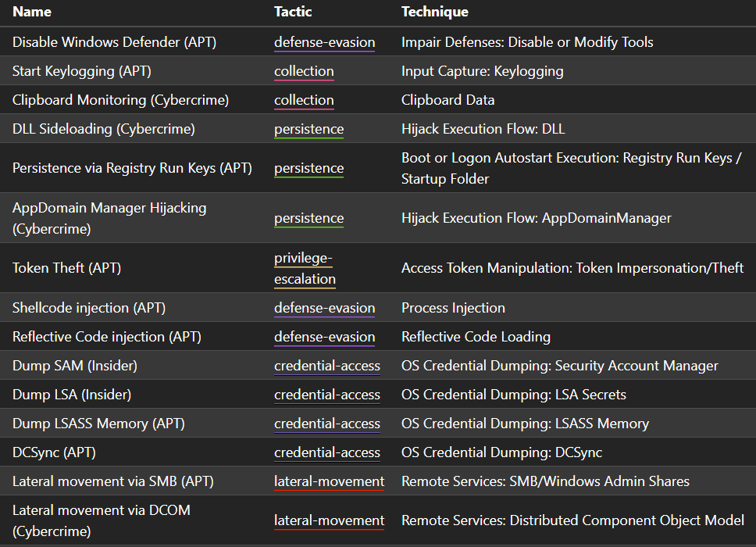Click 'OS Credential Dumping: Security Account Manager'
The height and width of the screenshot is (547, 756).
(560, 366)
